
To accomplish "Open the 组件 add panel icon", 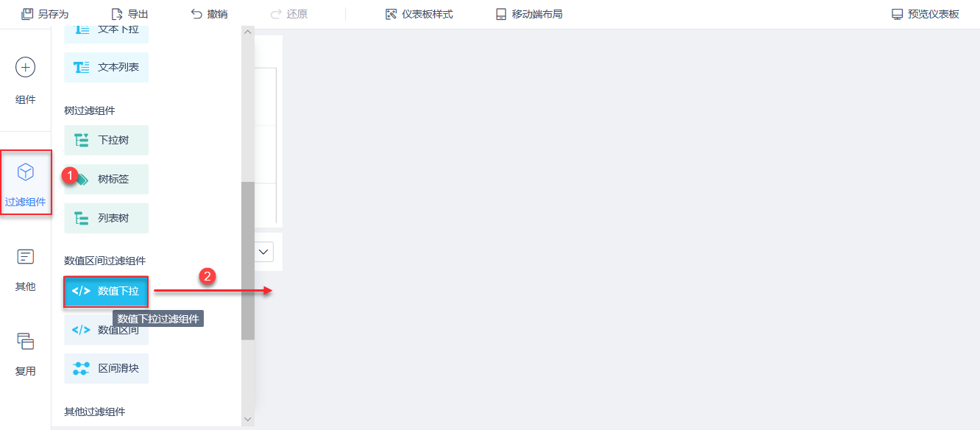I will click(25, 68).
